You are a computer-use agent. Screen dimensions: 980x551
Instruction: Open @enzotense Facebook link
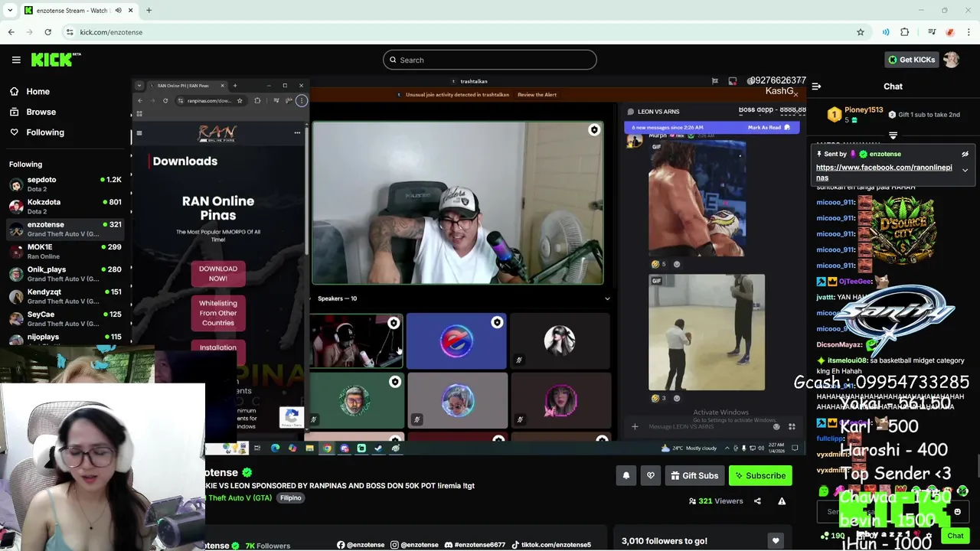pyautogui.click(x=361, y=545)
